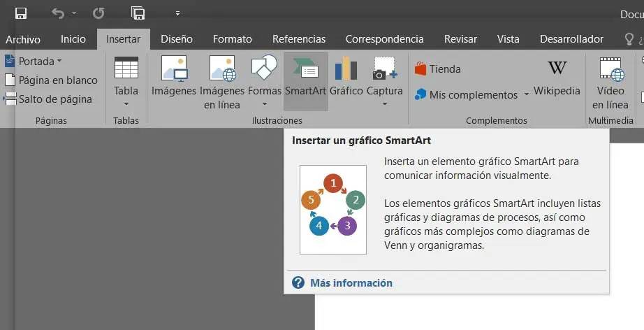Image resolution: width=644 pixels, height=330 pixels.
Task: Click the Tienda shopping bag icon
Action: 420,69
